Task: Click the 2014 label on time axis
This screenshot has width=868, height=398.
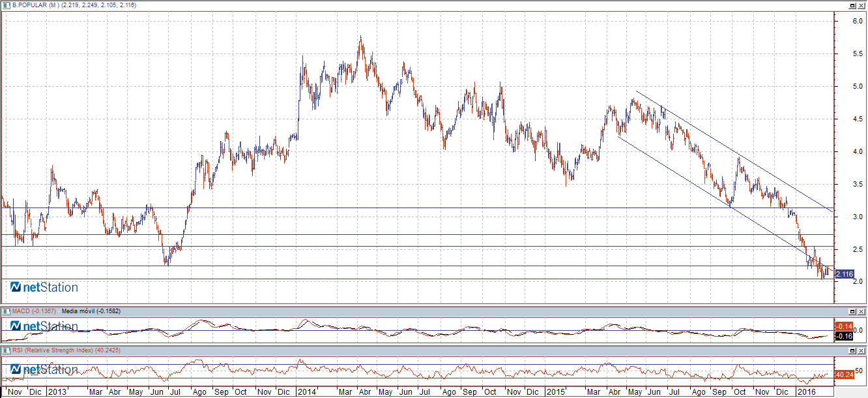Action: [305, 392]
